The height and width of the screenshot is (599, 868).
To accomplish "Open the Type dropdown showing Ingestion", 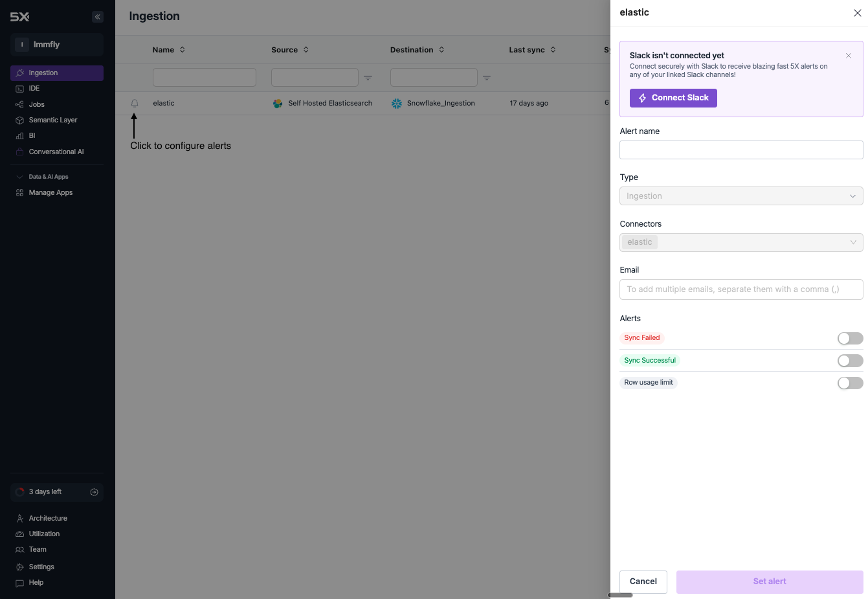I will [741, 196].
